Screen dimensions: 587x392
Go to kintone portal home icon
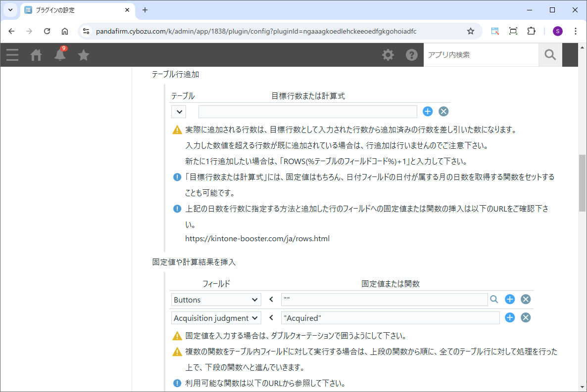36,55
